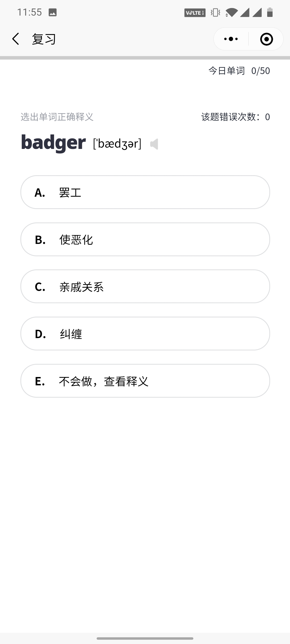Screen dimensions: 290x644
Task: Tap the 复习 page title
Action: [44, 39]
